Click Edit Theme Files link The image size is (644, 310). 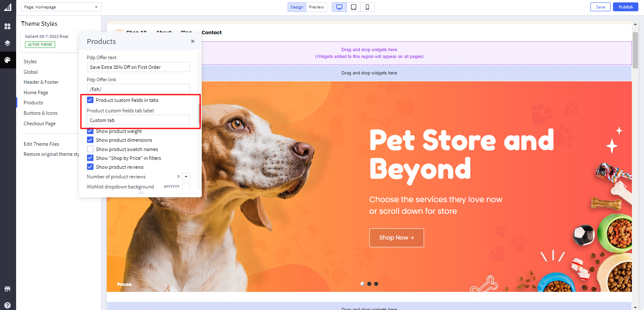(41, 144)
